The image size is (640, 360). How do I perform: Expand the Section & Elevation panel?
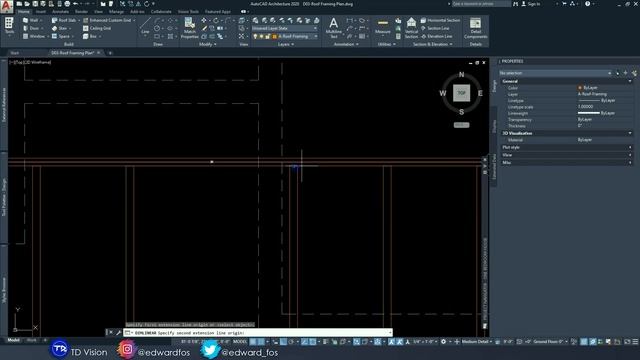coord(432,44)
